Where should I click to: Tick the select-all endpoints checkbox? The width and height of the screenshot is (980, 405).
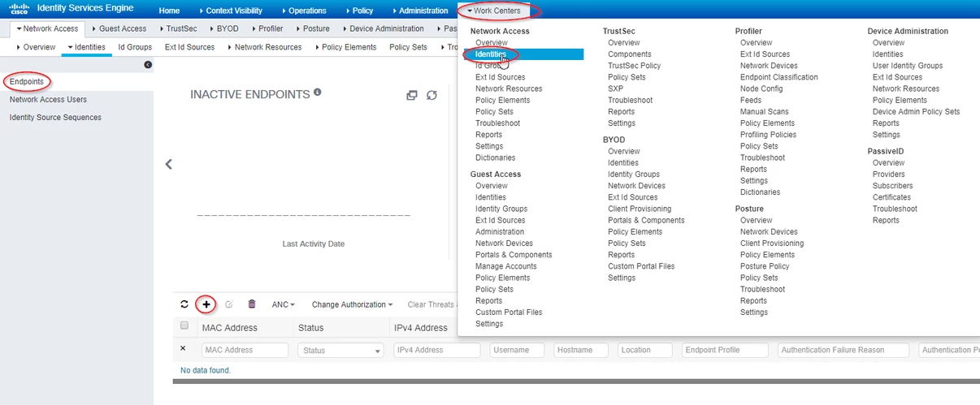click(x=184, y=325)
